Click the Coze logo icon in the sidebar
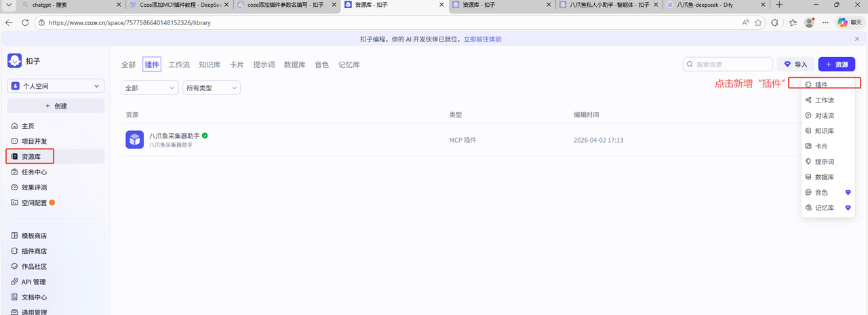Image resolution: width=868 pixels, height=315 pixels. pos(15,60)
